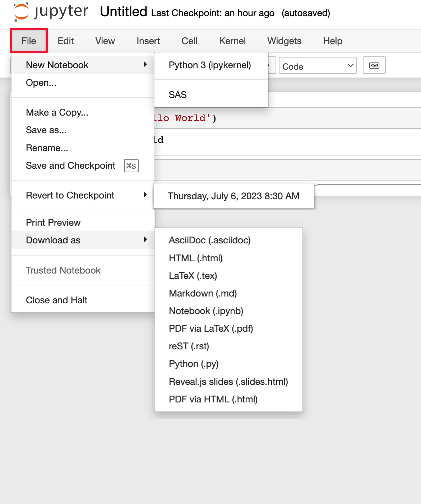Download as Notebook (.ipynb)
The image size is (421, 504).
[x=228, y=311]
